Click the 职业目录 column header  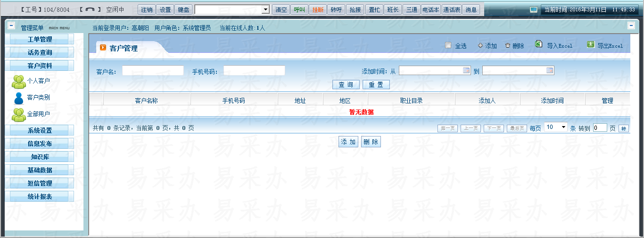(411, 101)
